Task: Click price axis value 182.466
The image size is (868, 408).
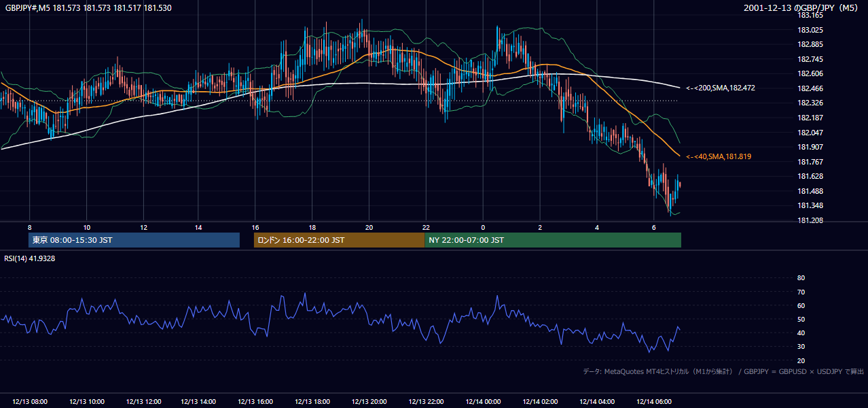Action: click(810, 88)
